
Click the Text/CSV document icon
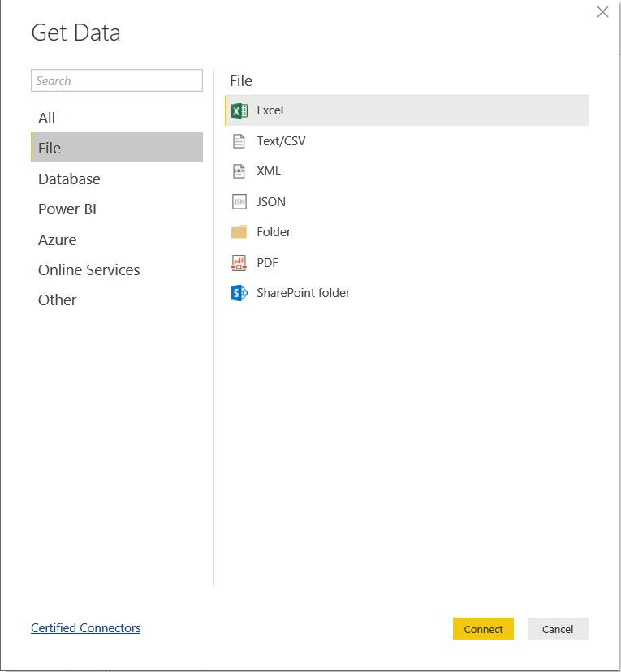[239, 141]
